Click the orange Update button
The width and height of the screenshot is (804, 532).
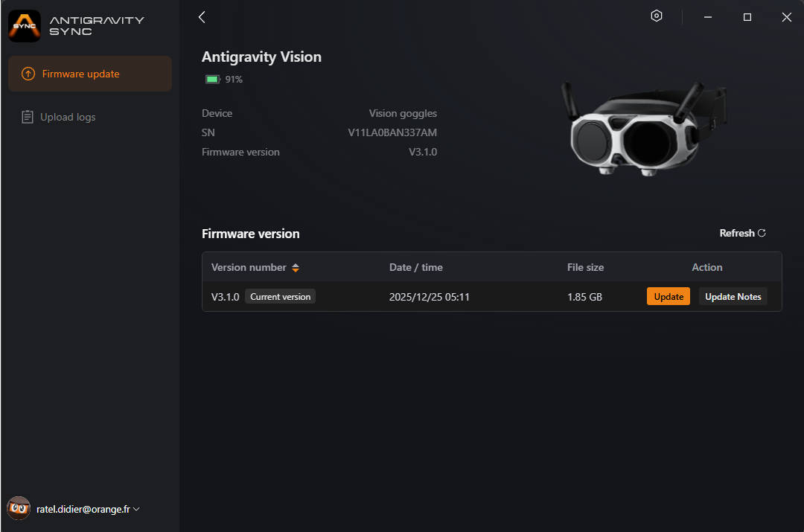pyautogui.click(x=668, y=296)
